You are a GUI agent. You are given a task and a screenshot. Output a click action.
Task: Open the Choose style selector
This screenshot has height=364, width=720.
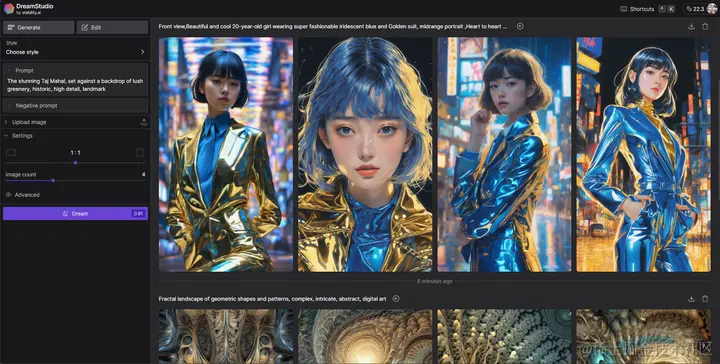(x=75, y=49)
